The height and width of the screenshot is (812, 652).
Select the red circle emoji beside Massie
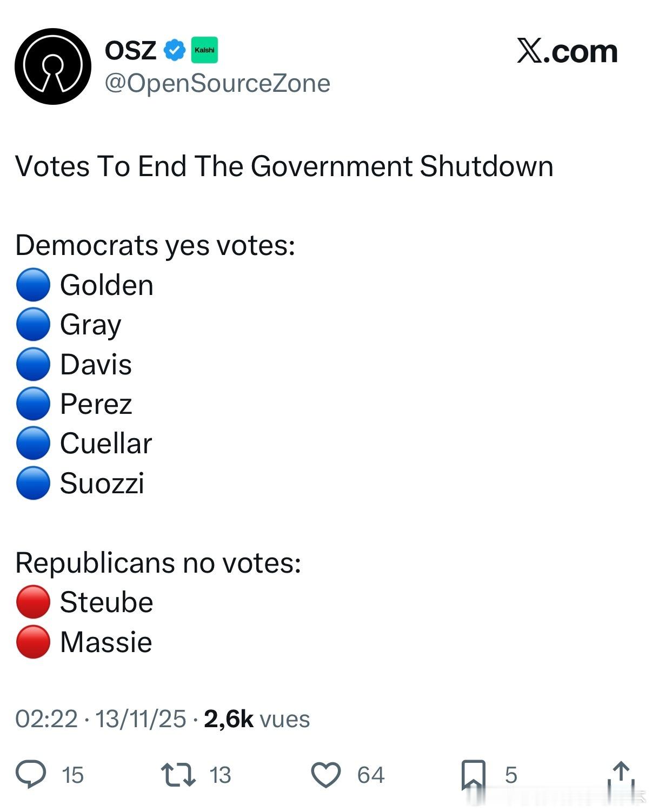pos(32,642)
